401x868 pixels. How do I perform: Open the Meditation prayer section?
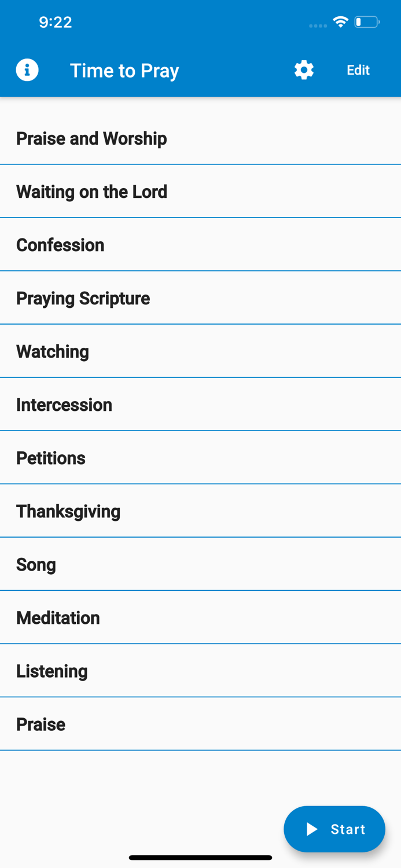pyautogui.click(x=58, y=617)
